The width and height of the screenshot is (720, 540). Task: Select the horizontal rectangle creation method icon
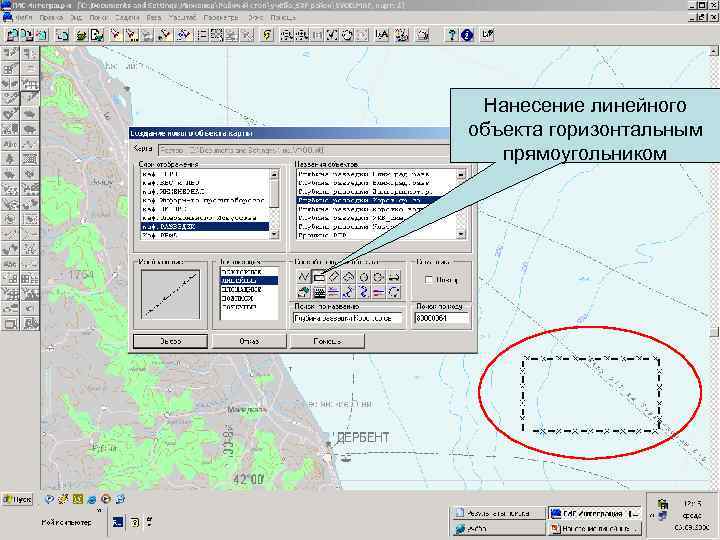point(319,277)
